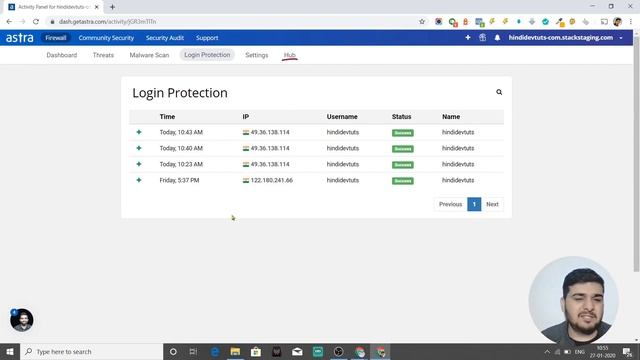Open Task View icon

pos(193,351)
